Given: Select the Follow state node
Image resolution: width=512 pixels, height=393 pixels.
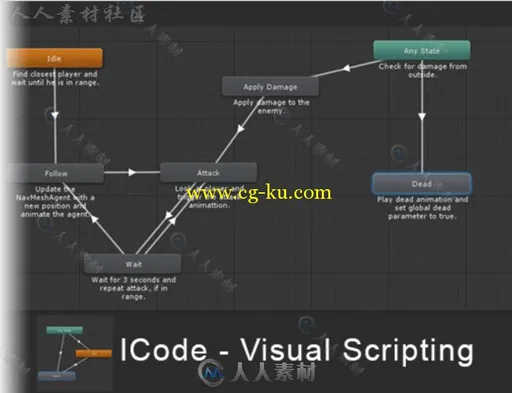Looking at the screenshot, I should [56, 173].
